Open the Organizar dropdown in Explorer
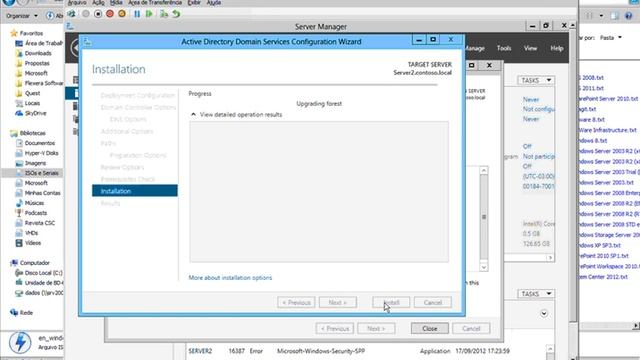This screenshot has width=640, height=360. (x=22, y=16)
